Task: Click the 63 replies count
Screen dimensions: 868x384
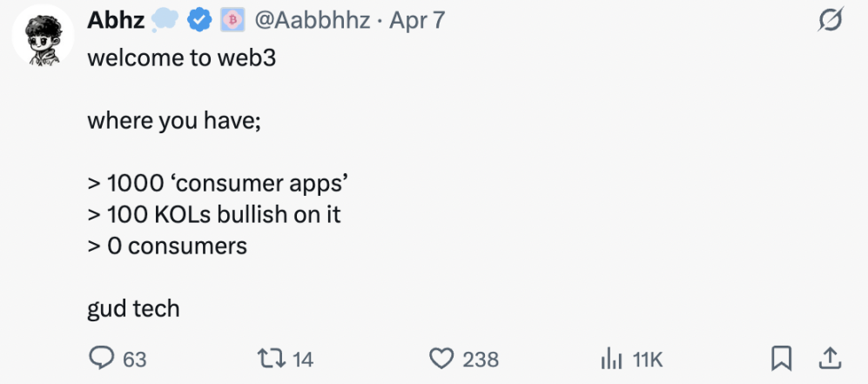Action: coord(134,359)
